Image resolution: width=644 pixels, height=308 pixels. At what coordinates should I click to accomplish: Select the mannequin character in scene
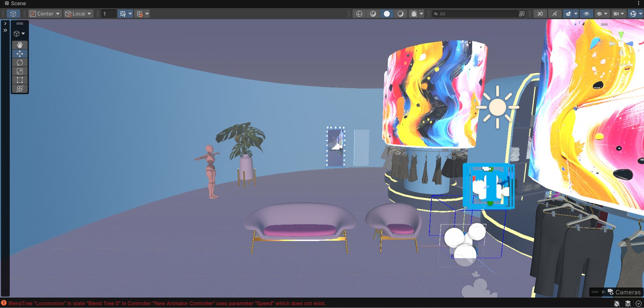[210, 171]
